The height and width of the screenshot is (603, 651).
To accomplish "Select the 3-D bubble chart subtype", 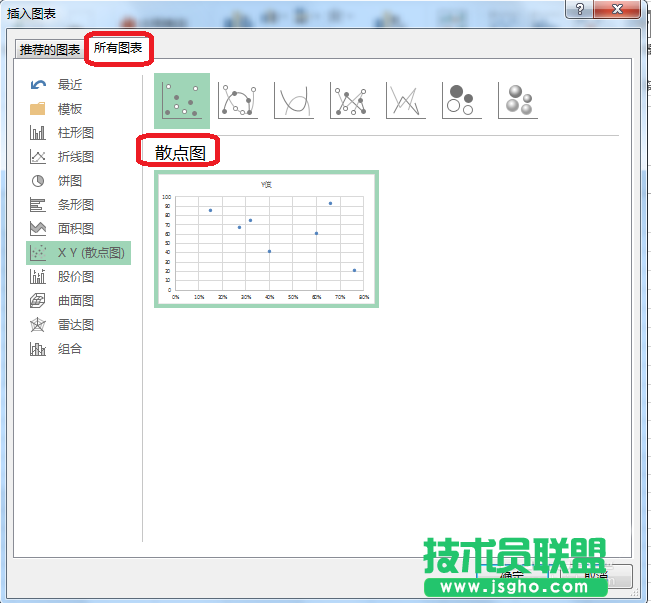I will point(518,100).
